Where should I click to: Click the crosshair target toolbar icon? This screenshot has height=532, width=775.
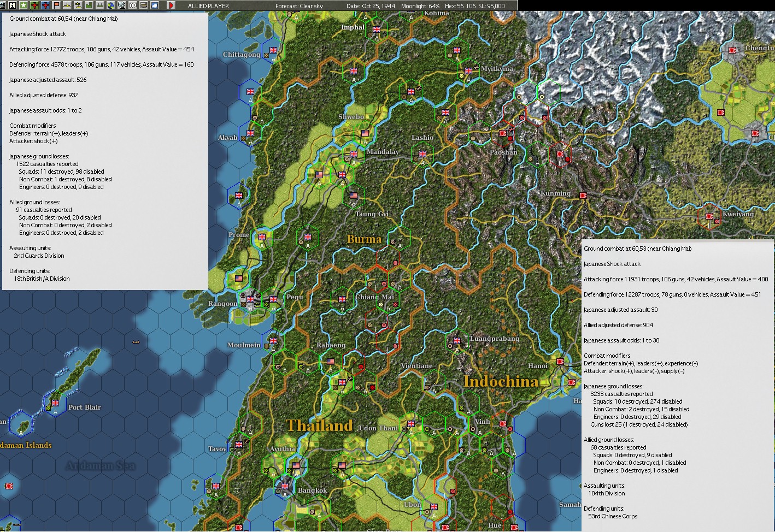point(122,5)
